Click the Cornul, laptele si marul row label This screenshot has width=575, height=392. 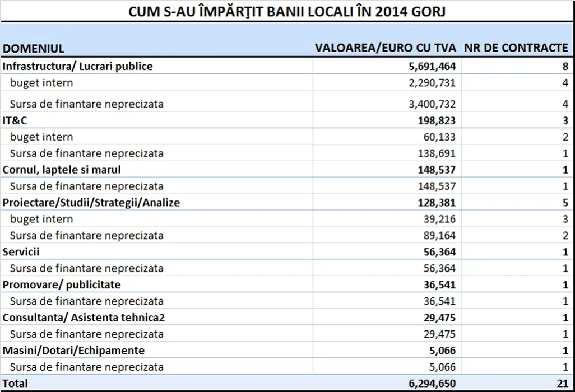click(x=62, y=169)
